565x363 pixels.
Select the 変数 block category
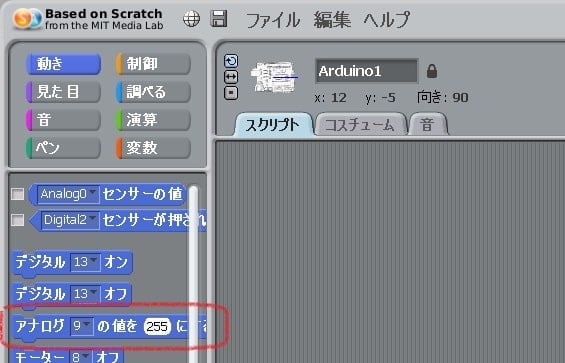(153, 148)
